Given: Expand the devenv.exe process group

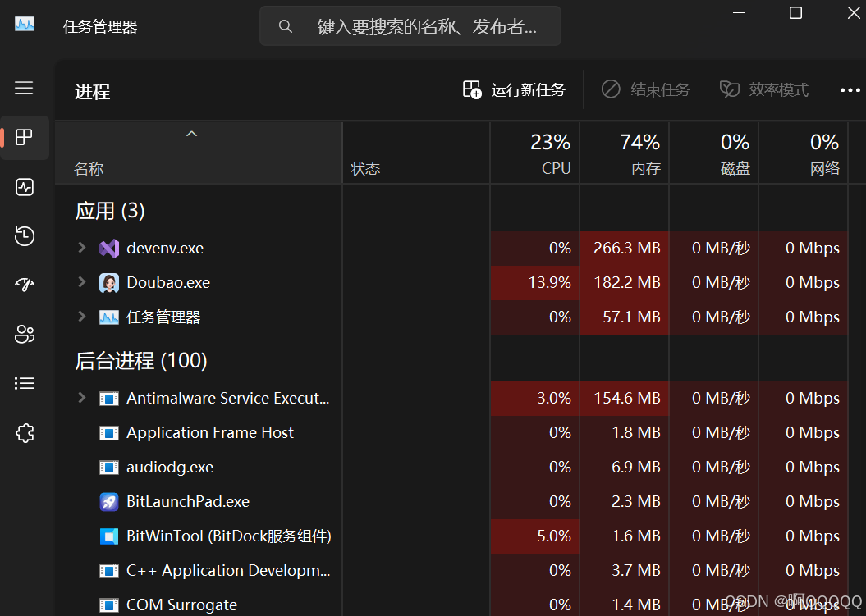Looking at the screenshot, I should click(x=81, y=248).
